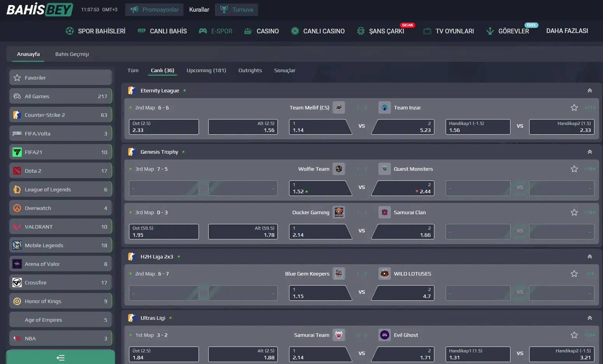
Task: Open Kurallar link
Action: [199, 9]
